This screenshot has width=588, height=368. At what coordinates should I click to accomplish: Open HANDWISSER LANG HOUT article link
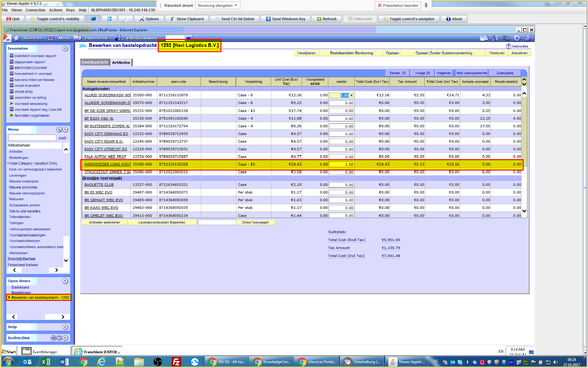click(x=107, y=164)
